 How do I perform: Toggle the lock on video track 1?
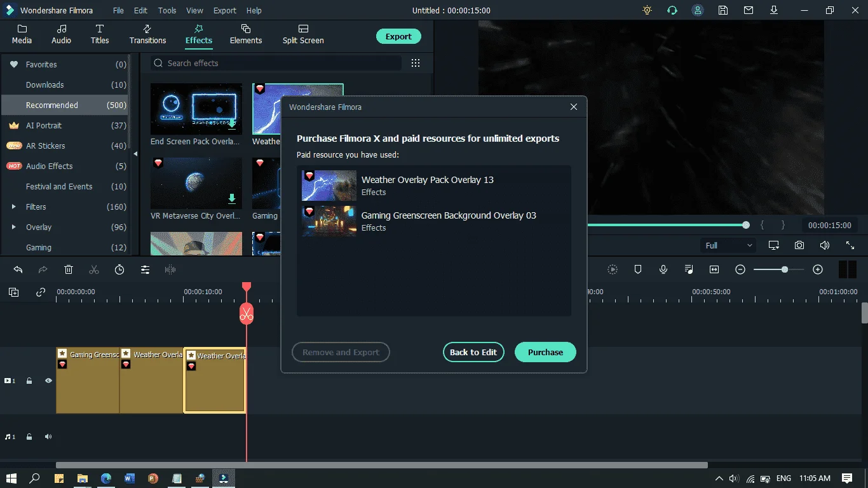(x=29, y=381)
